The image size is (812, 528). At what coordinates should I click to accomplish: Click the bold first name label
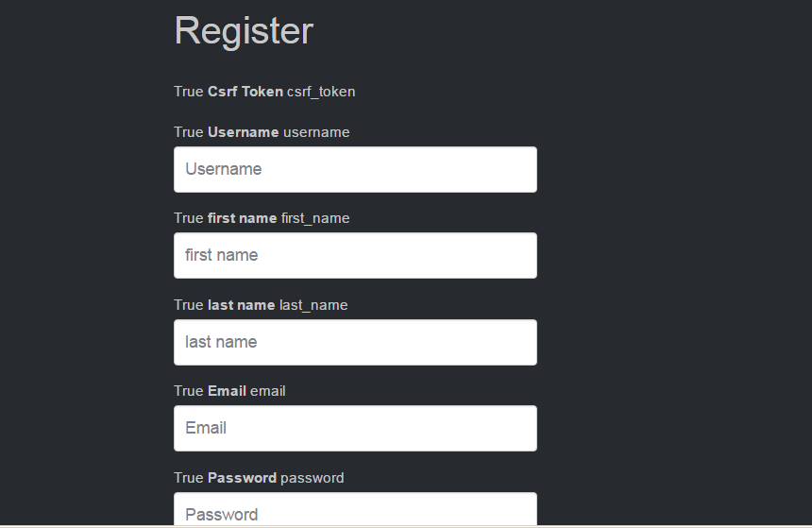click(x=242, y=218)
